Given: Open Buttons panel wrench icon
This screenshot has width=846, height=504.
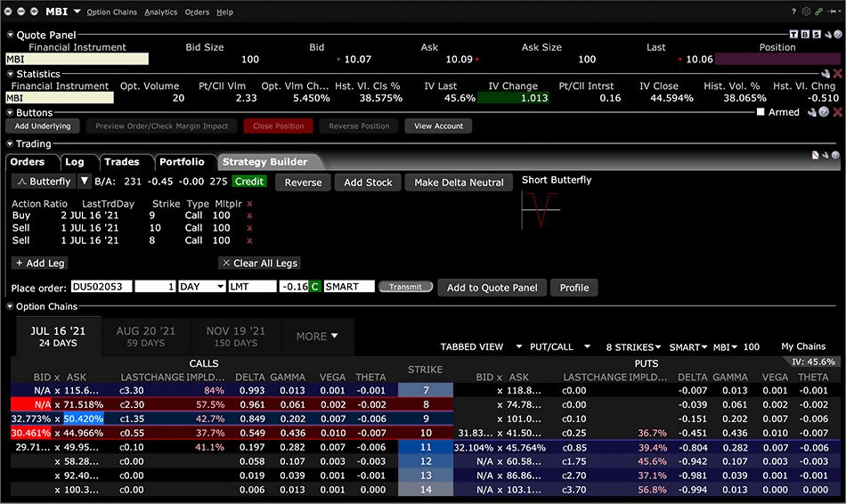Looking at the screenshot, I should pyautogui.click(x=812, y=112).
